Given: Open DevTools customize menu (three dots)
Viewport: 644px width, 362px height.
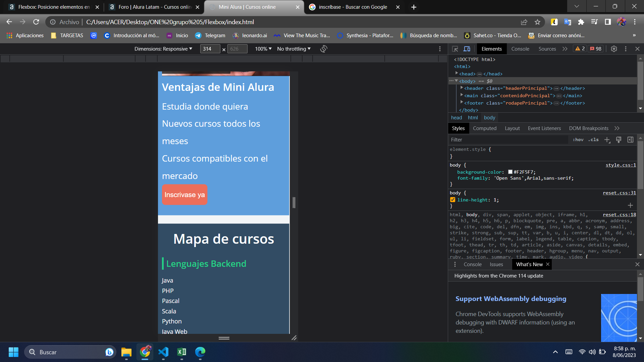Looking at the screenshot, I should click(x=626, y=49).
